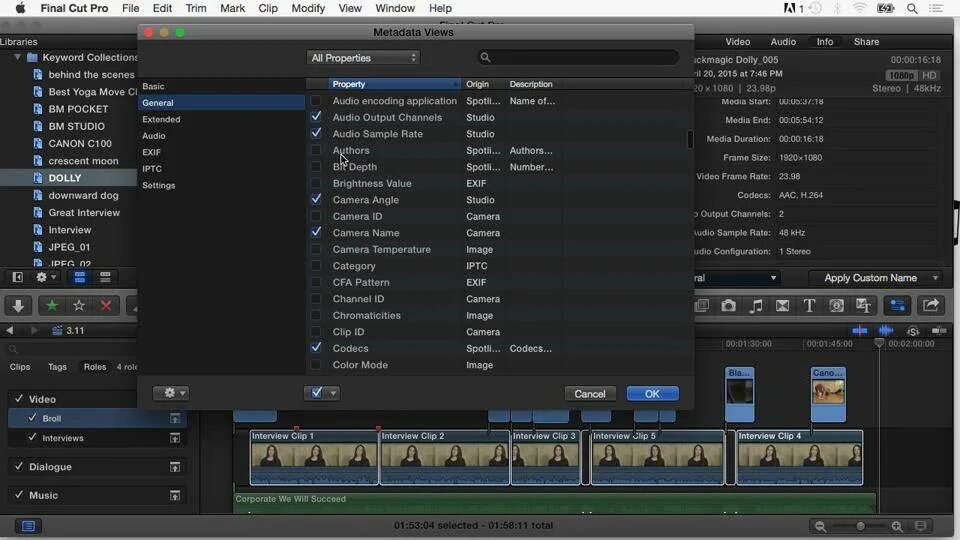
Task: Open the transitions browser icon
Action: click(x=782, y=306)
